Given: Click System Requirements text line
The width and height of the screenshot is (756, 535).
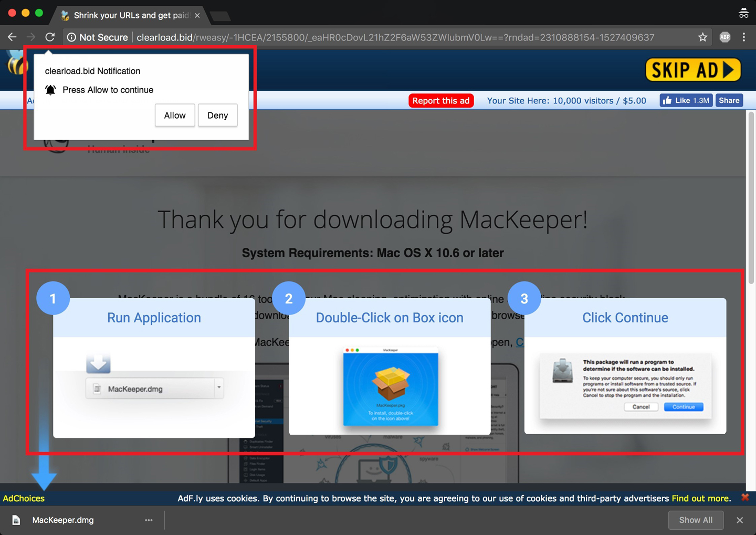Looking at the screenshot, I should pyautogui.click(x=373, y=253).
